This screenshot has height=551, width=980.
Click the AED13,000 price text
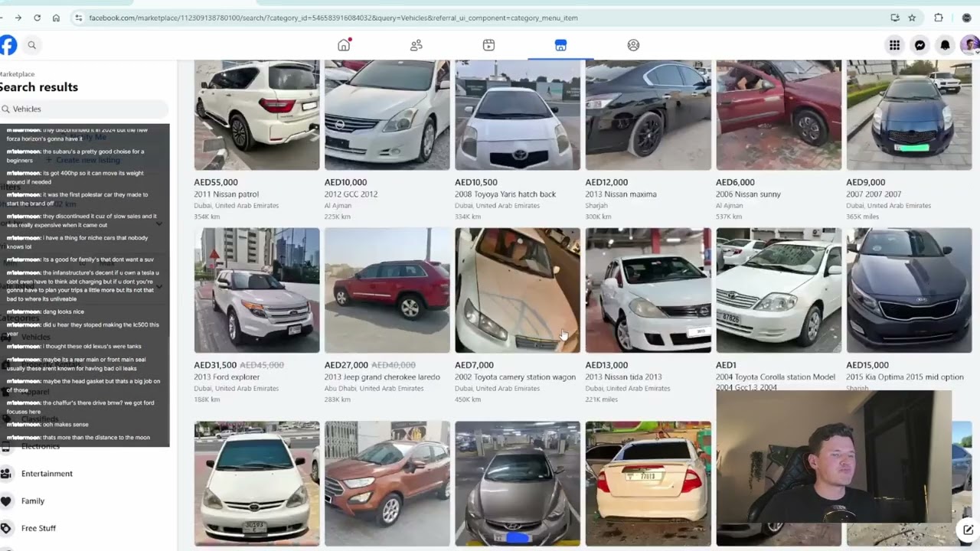[x=606, y=365]
